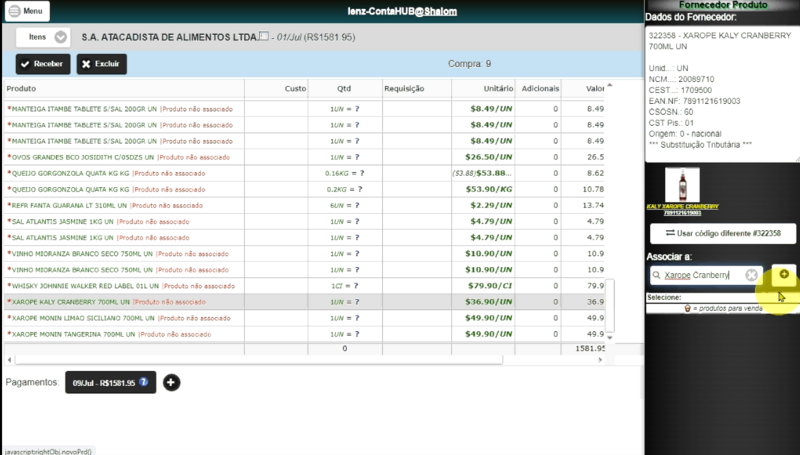The height and width of the screenshot is (455, 800).
Task: Sort by the Unitário column header
Action: 483,88
